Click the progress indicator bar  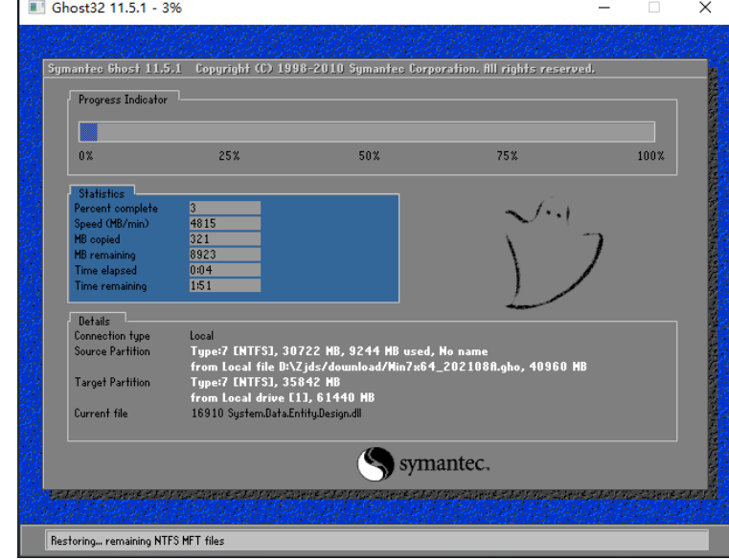click(x=367, y=132)
